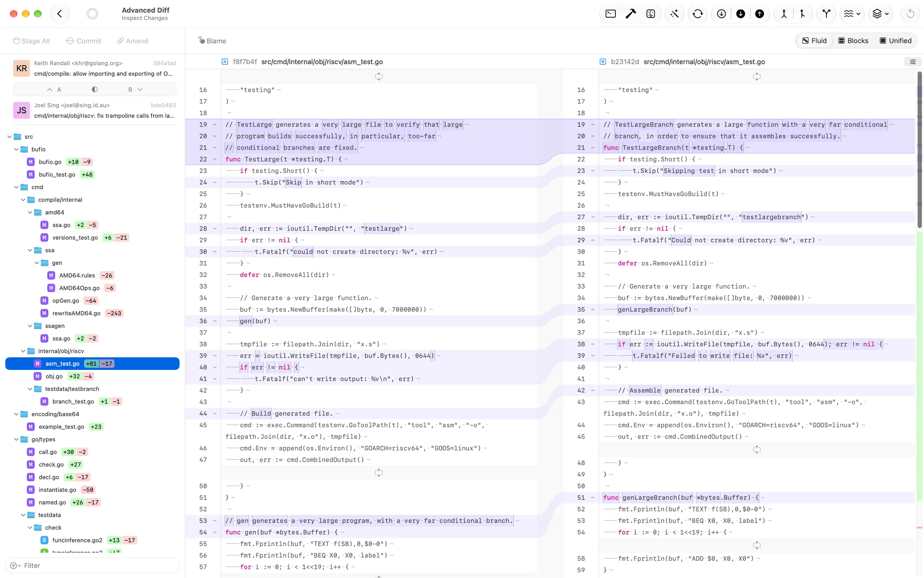Click the magic wand sparkle icon
This screenshot has height=578, width=924.
674,14
